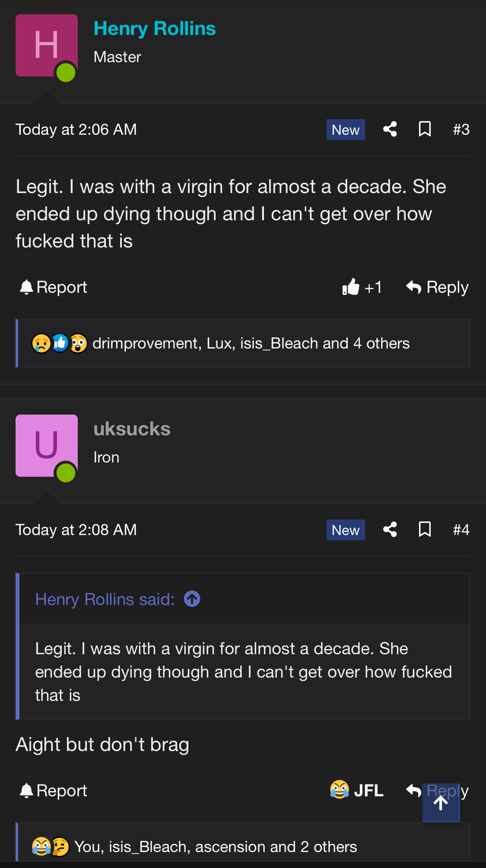View reactions list from drimprovement, Lux and others
This screenshot has height=868, width=486.
click(251, 343)
